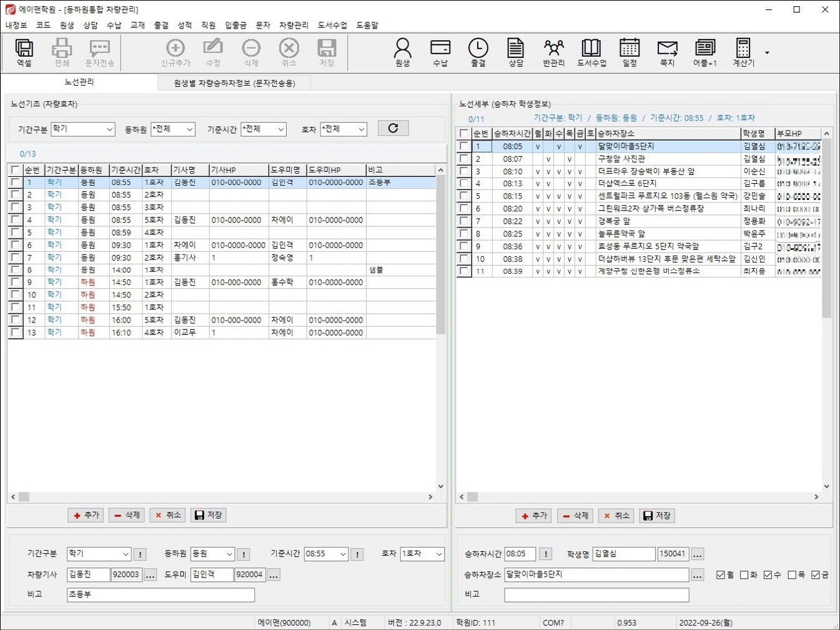Open the 상담 consultation icon
The image size is (840, 630).
516,52
